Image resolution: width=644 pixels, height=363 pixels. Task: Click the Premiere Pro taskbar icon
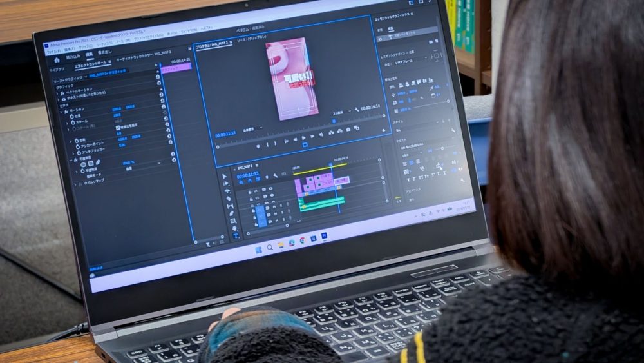(x=325, y=237)
